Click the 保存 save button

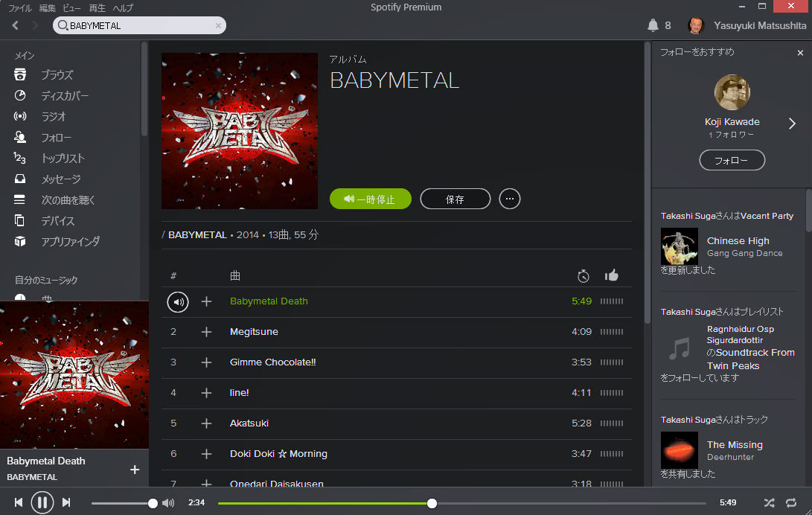[455, 199]
